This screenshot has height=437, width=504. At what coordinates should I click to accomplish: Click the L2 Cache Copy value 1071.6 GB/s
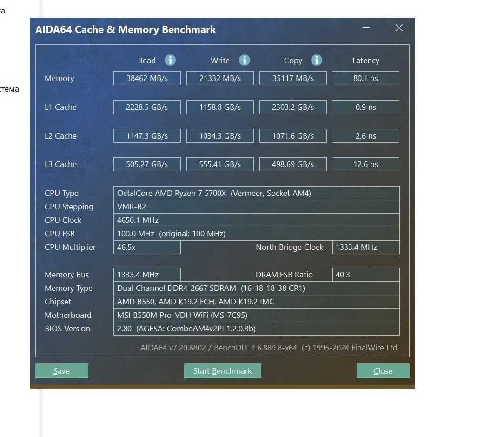(293, 136)
